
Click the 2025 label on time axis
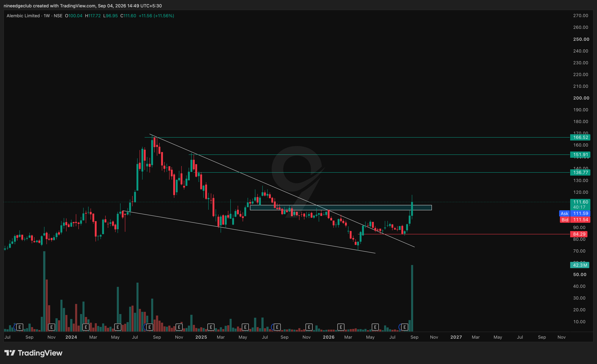(201, 337)
